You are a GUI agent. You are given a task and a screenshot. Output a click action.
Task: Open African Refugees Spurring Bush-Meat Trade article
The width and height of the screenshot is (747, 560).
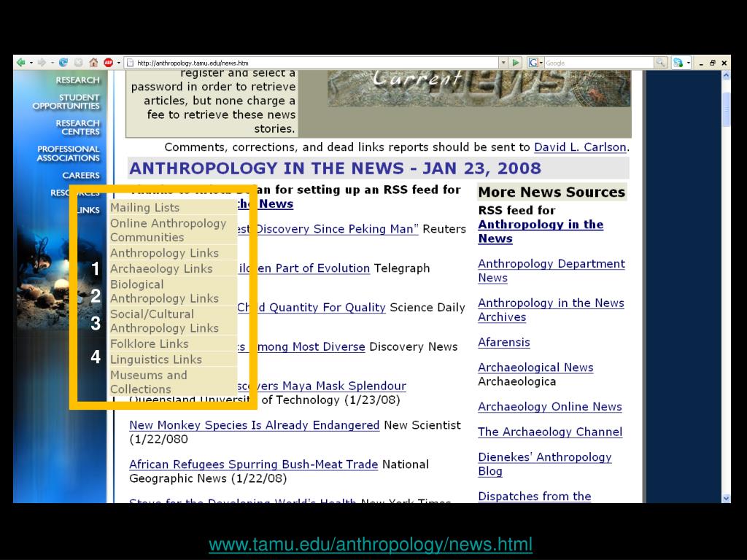253,464
